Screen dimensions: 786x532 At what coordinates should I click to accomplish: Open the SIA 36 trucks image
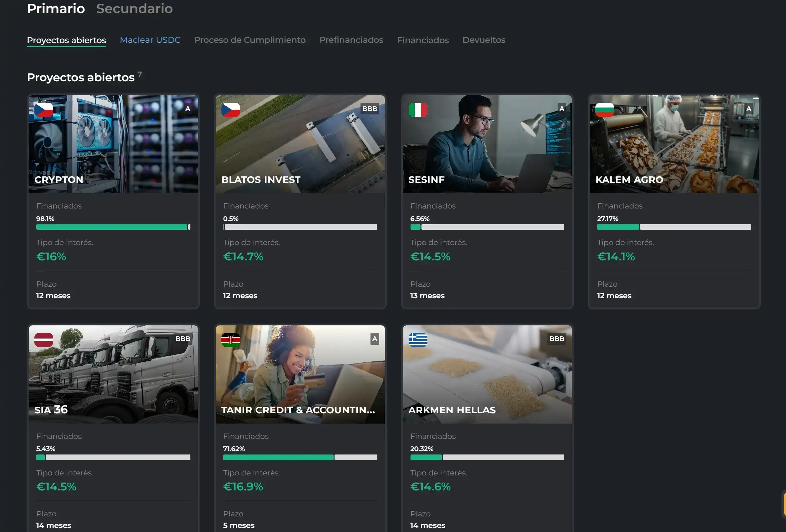[x=113, y=374]
